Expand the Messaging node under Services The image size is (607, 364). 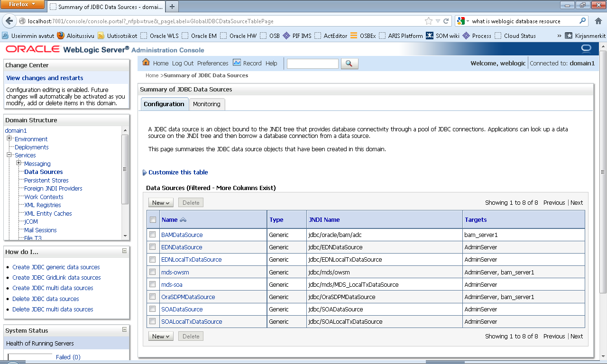tap(18, 163)
